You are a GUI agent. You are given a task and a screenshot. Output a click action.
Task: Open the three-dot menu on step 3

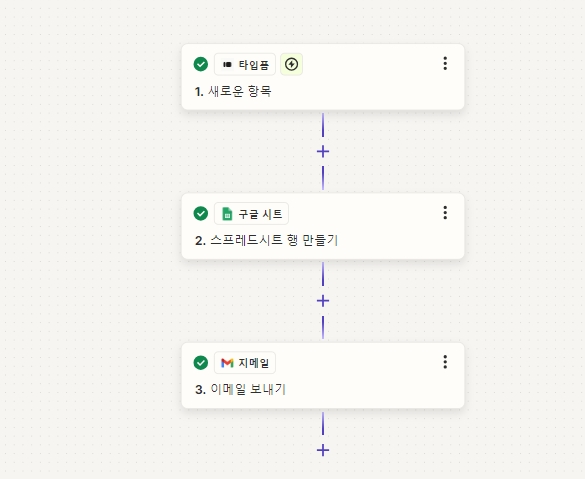coord(445,362)
